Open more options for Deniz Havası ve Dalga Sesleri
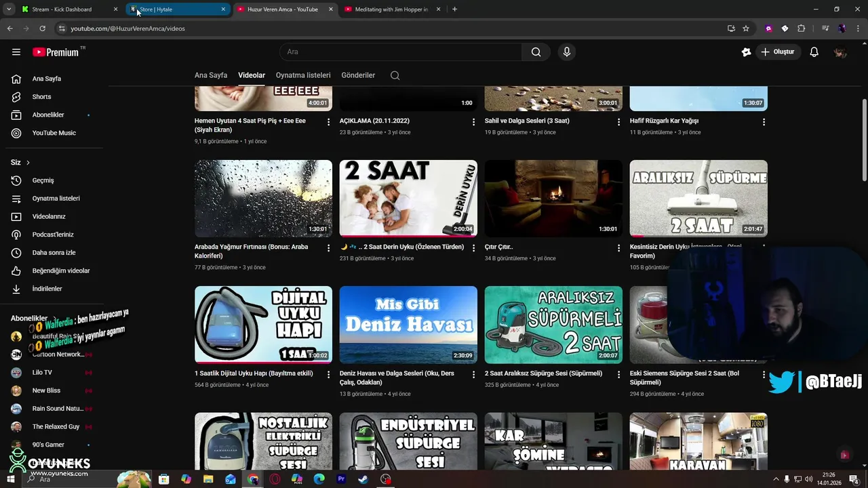Viewport: 868px width, 488px height. [x=473, y=374]
